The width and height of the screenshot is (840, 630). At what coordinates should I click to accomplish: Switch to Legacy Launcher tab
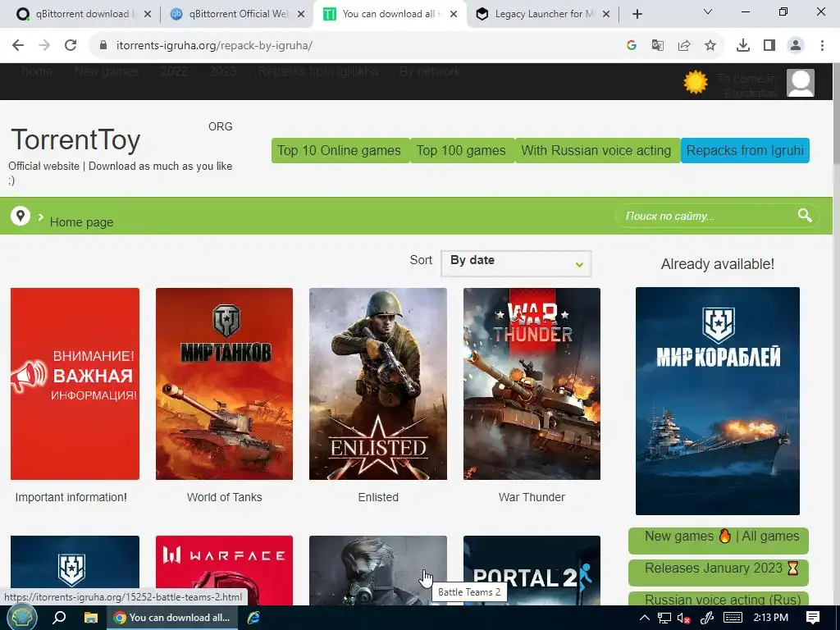541,14
